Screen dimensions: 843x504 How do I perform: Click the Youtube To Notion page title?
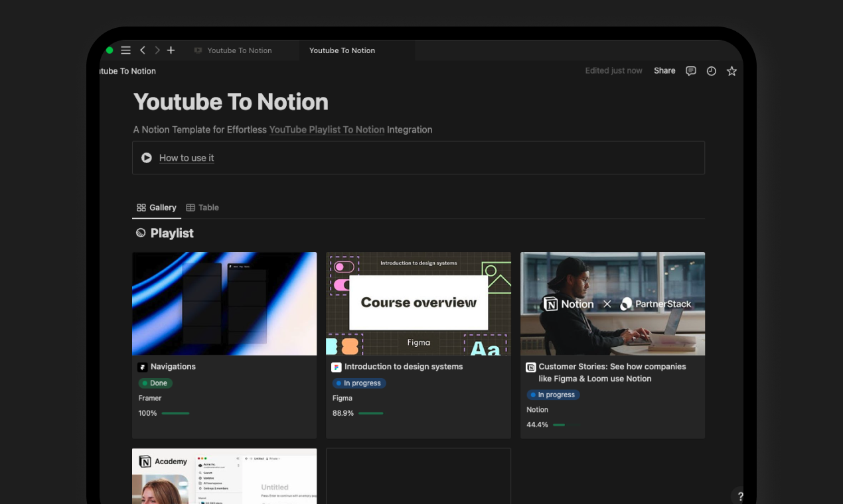click(231, 101)
